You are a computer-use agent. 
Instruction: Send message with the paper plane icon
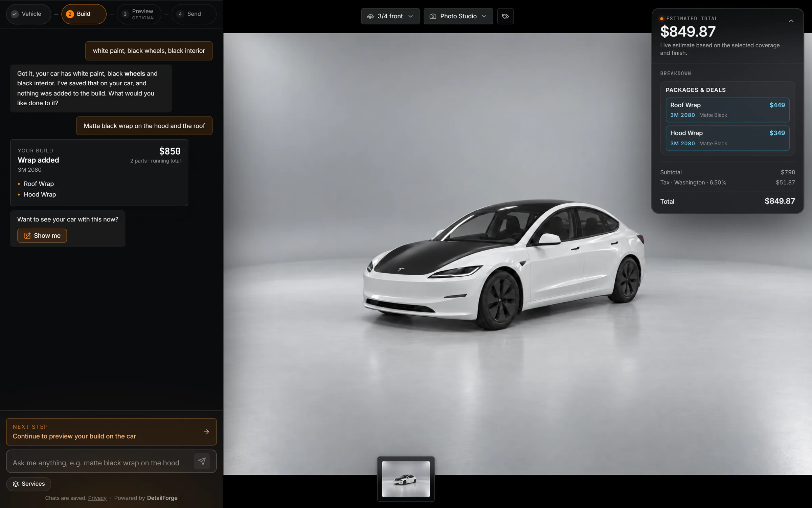tap(202, 461)
